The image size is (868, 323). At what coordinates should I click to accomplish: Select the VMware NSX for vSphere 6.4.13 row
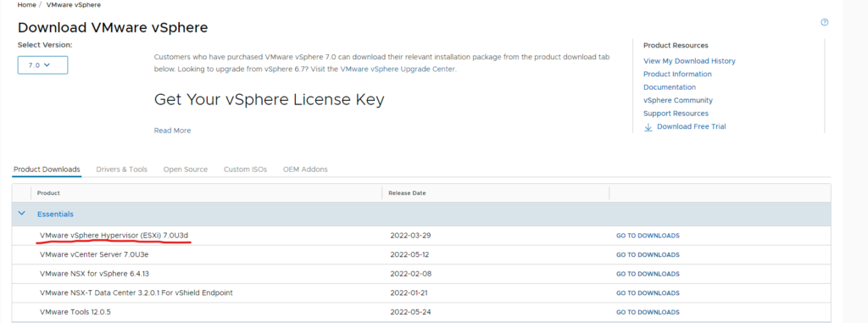click(x=421, y=274)
